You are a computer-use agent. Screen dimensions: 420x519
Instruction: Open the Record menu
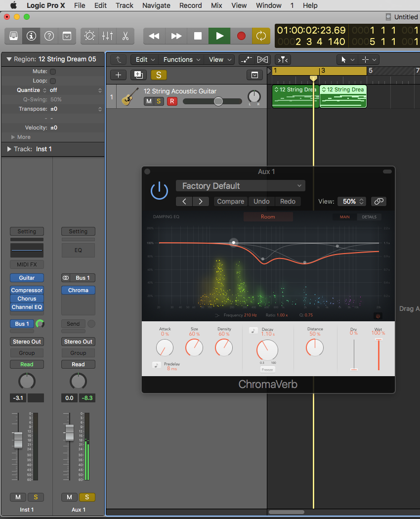click(x=191, y=5)
